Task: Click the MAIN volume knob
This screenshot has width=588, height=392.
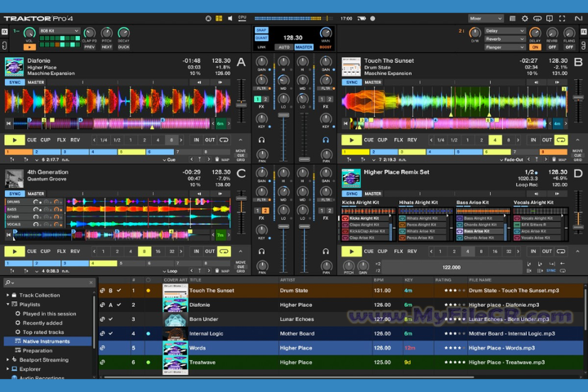Action: (326, 33)
